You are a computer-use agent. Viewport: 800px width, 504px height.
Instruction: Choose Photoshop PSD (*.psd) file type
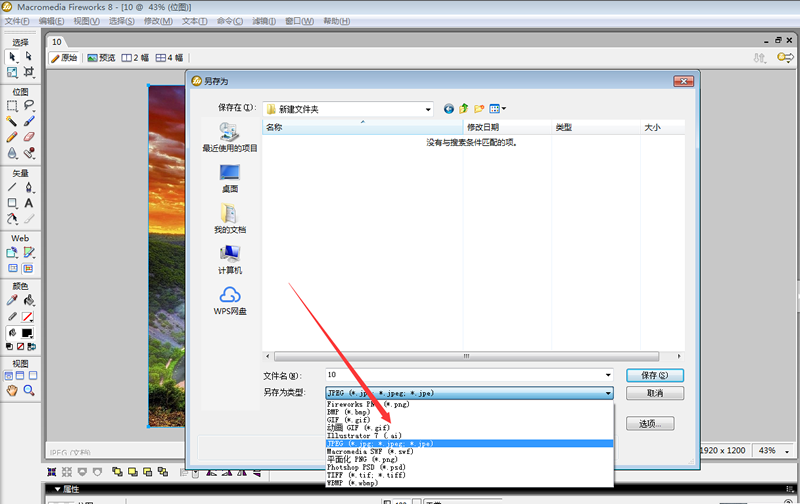(366, 467)
